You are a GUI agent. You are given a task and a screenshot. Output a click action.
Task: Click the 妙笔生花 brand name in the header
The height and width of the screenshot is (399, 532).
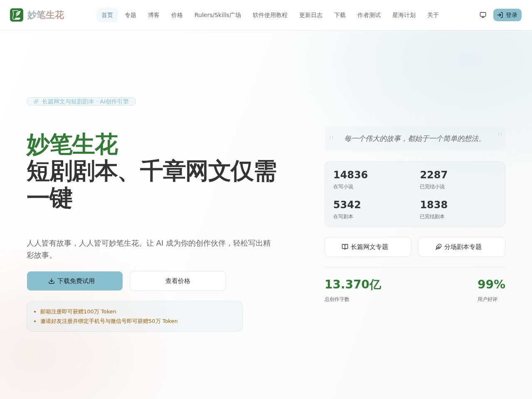(46, 15)
